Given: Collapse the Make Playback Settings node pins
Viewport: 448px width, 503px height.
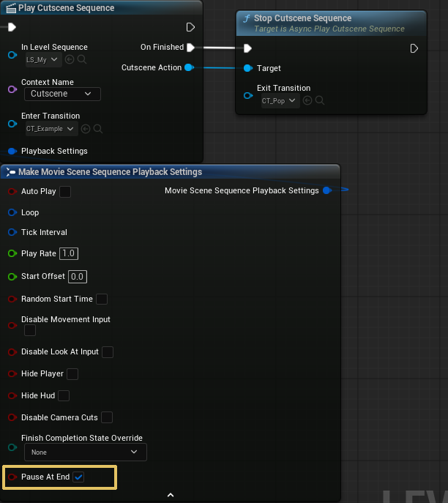Looking at the screenshot, I should coord(171,495).
